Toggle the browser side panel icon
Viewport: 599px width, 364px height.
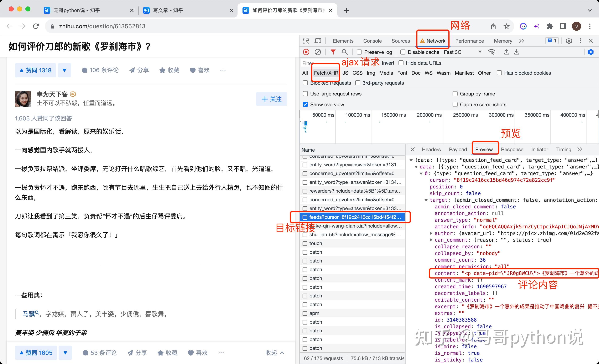pyautogui.click(x=563, y=26)
